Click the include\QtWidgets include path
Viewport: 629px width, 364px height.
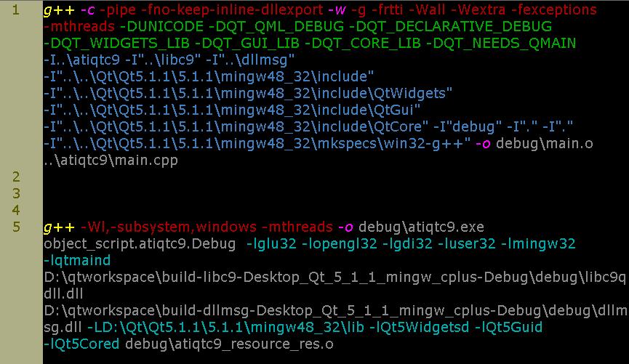pyautogui.click(x=248, y=94)
